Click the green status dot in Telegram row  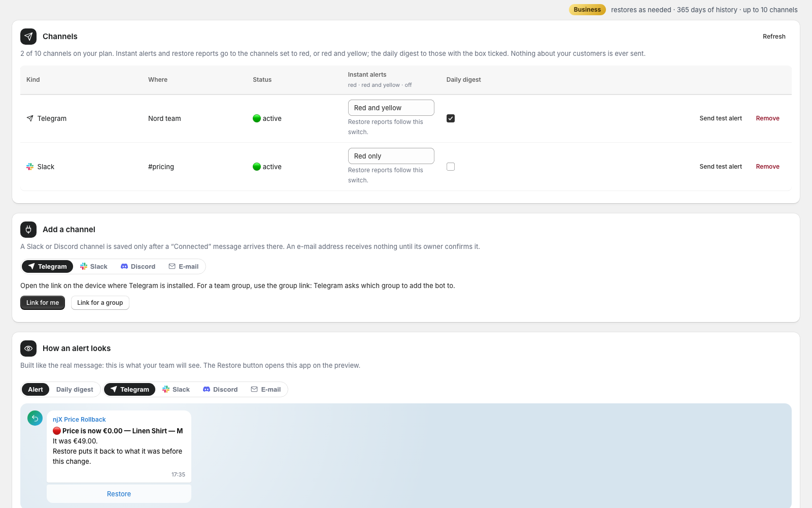257,118
